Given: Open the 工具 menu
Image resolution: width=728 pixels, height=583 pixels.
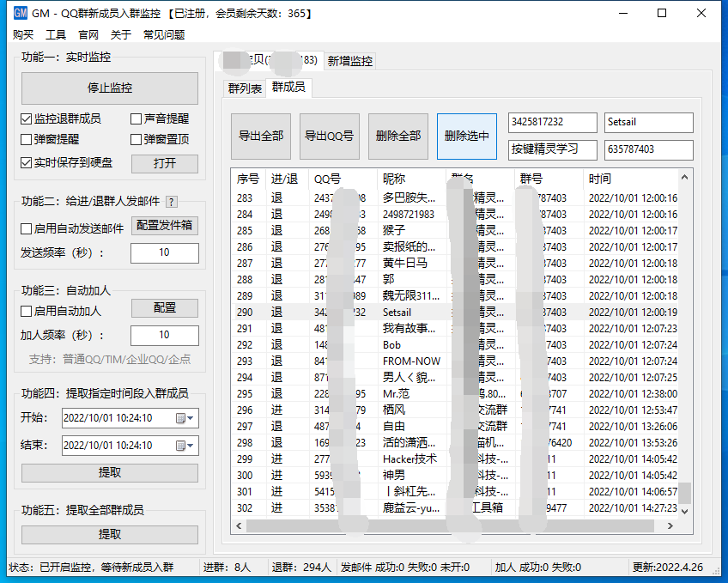Looking at the screenshot, I should pyautogui.click(x=56, y=35).
